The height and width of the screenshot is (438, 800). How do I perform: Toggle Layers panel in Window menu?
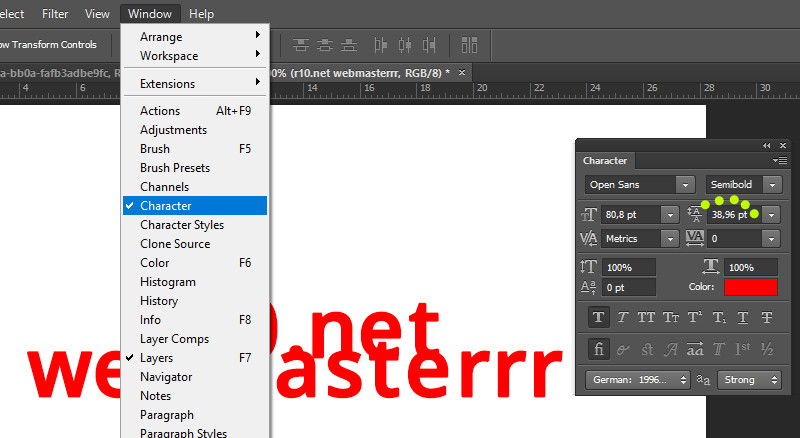[x=195, y=358]
